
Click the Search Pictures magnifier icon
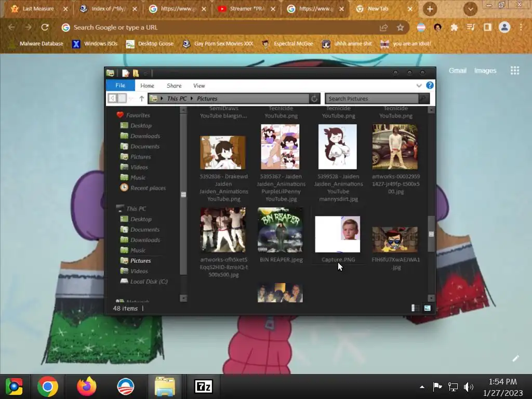pyautogui.click(x=423, y=98)
